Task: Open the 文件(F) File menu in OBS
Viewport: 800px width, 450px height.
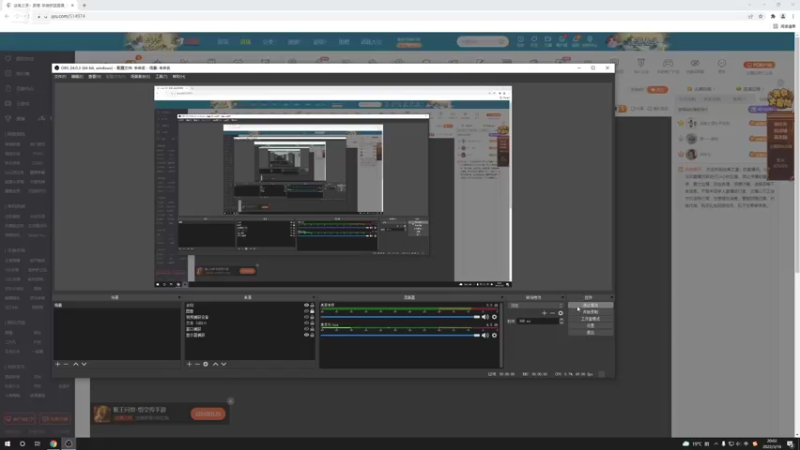Action: [60, 77]
